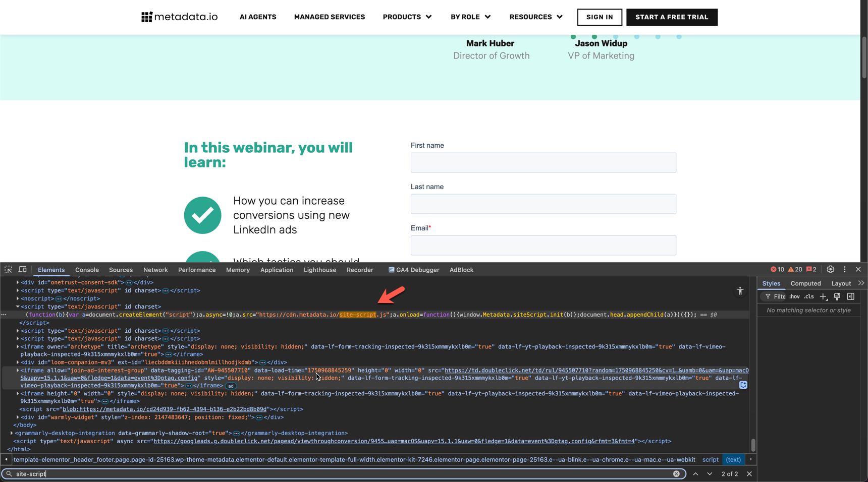Go to previous search result arrow

[695, 474]
